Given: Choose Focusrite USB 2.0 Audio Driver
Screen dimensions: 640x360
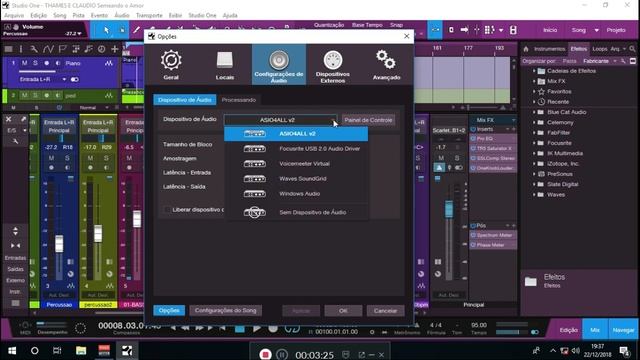Looking at the screenshot, I should click(296, 149).
